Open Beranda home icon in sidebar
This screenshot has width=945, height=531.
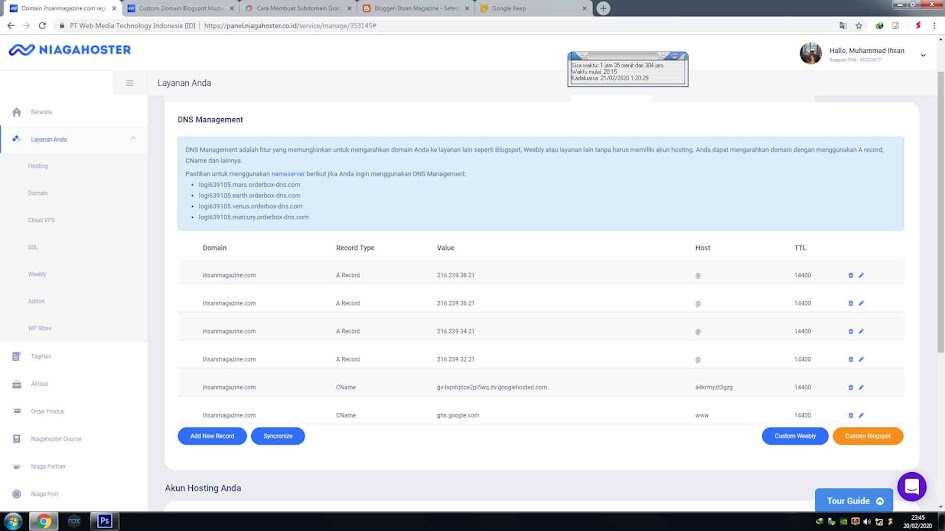(x=16, y=112)
